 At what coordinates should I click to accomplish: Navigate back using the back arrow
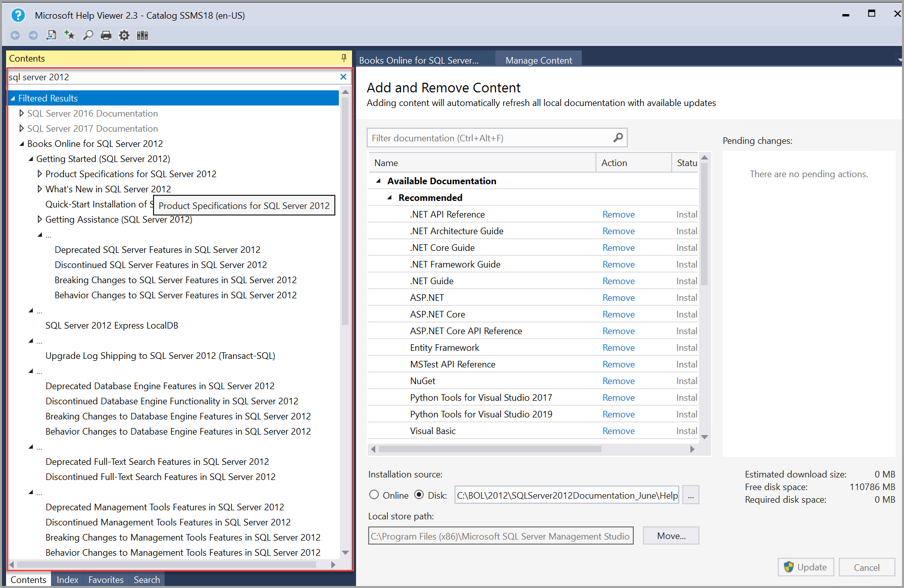[x=15, y=35]
